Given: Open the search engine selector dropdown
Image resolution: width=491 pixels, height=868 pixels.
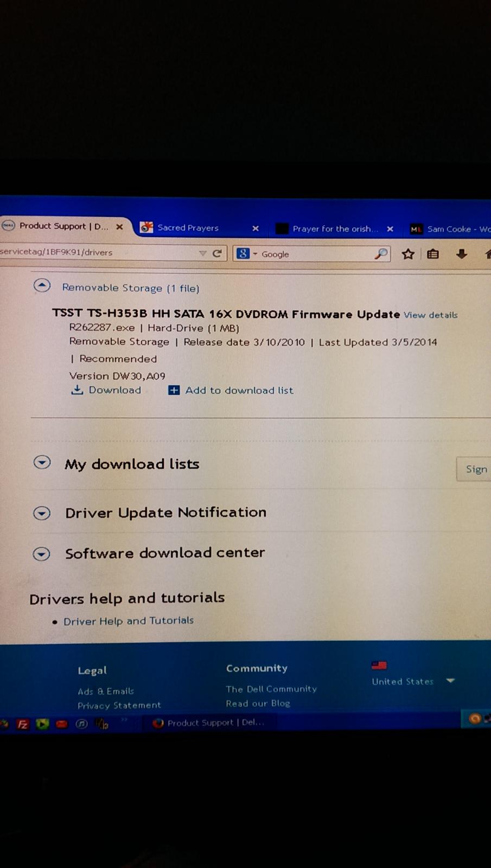Looking at the screenshot, I should (x=255, y=254).
